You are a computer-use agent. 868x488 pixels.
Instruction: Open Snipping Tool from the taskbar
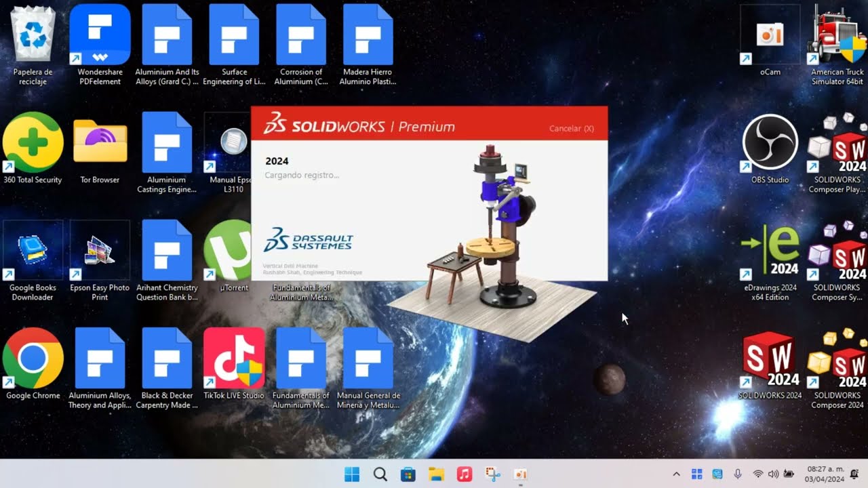pos(492,474)
